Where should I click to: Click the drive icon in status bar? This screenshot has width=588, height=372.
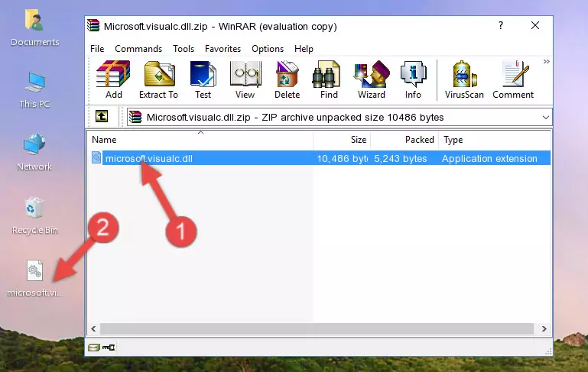point(94,348)
